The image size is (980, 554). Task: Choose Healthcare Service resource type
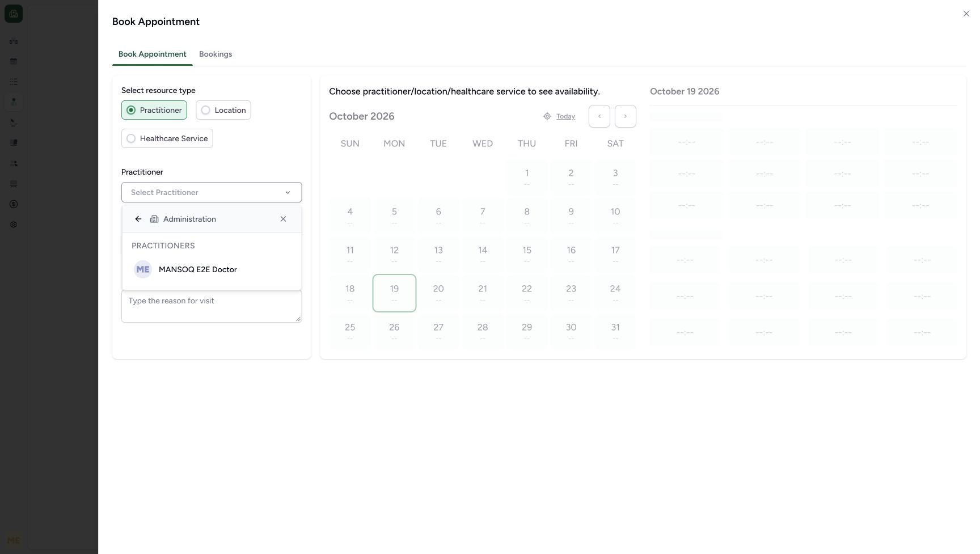pyautogui.click(x=167, y=138)
